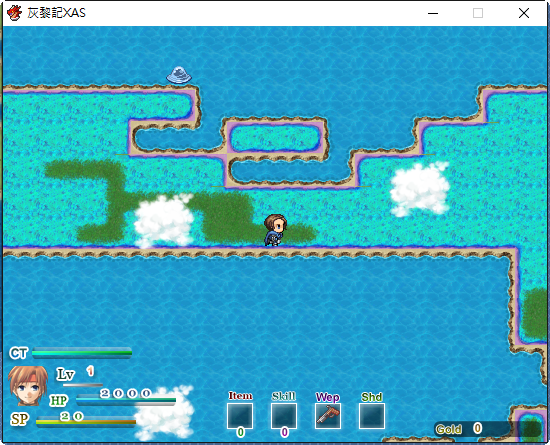
Task: Click the Gold counter display
Action: [x=488, y=429]
